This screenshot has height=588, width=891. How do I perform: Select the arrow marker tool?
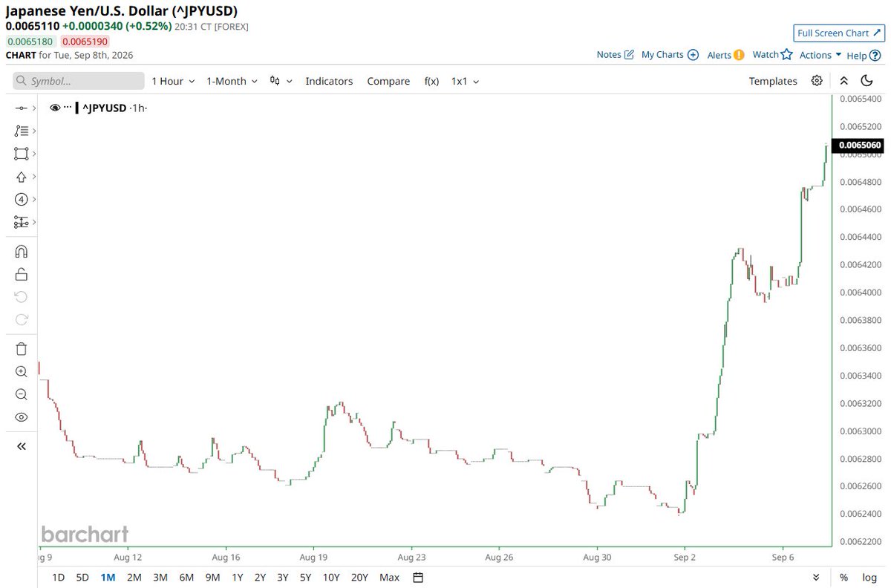click(21, 177)
